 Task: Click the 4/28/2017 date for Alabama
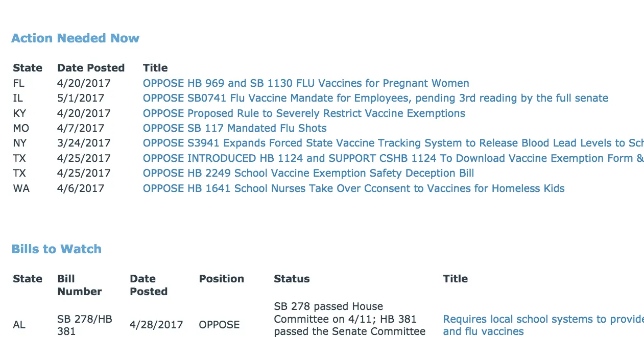coord(156,325)
